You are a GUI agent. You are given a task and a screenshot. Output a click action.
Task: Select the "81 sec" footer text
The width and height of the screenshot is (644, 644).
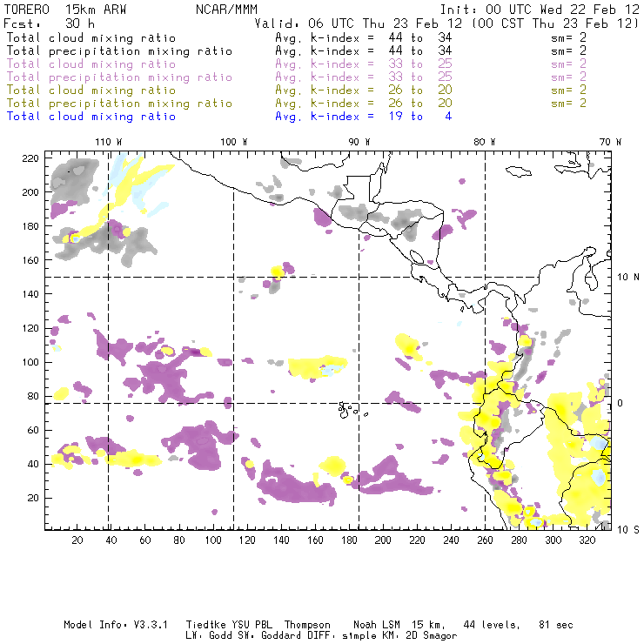556,625
